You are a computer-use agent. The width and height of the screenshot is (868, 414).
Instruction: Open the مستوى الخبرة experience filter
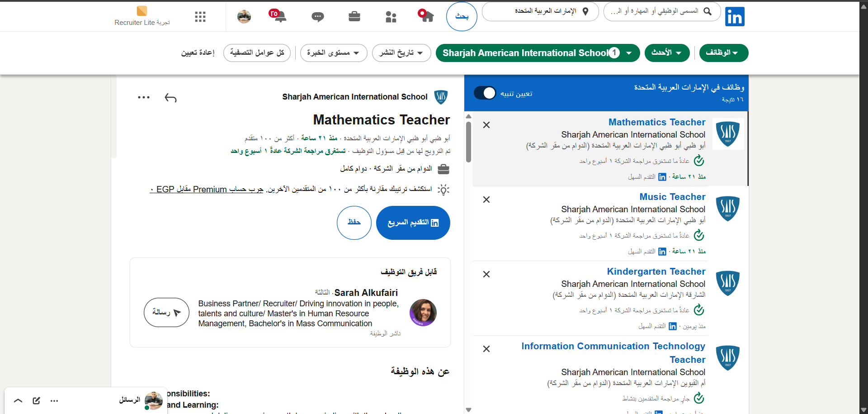coord(334,53)
